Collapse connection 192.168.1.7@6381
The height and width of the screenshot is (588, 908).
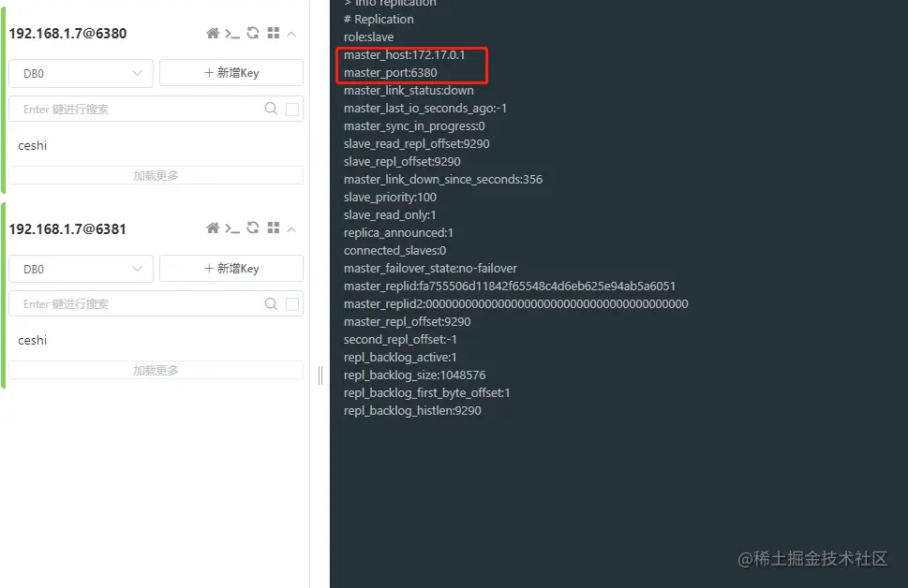[291, 229]
